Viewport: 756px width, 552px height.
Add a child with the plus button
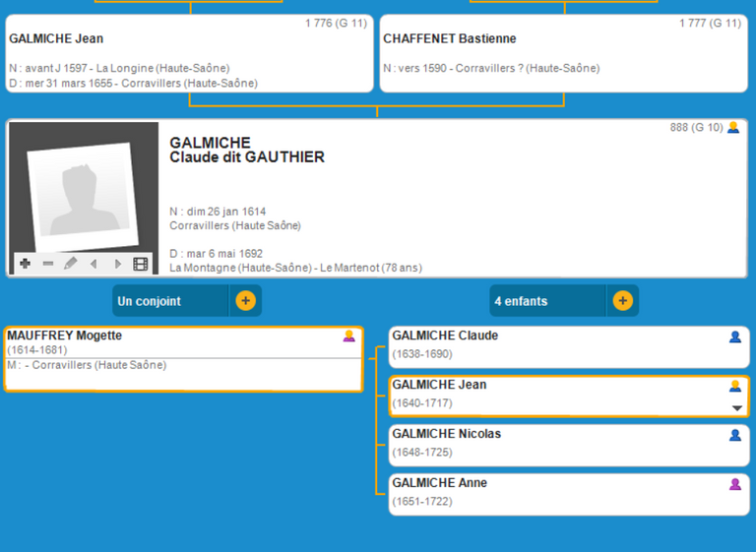pos(623,301)
